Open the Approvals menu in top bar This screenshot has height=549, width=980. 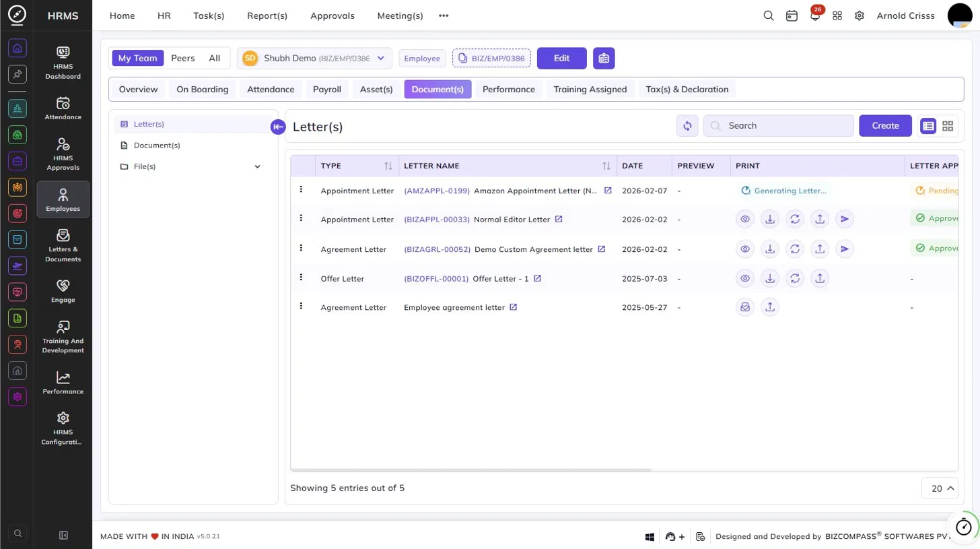pos(332,15)
